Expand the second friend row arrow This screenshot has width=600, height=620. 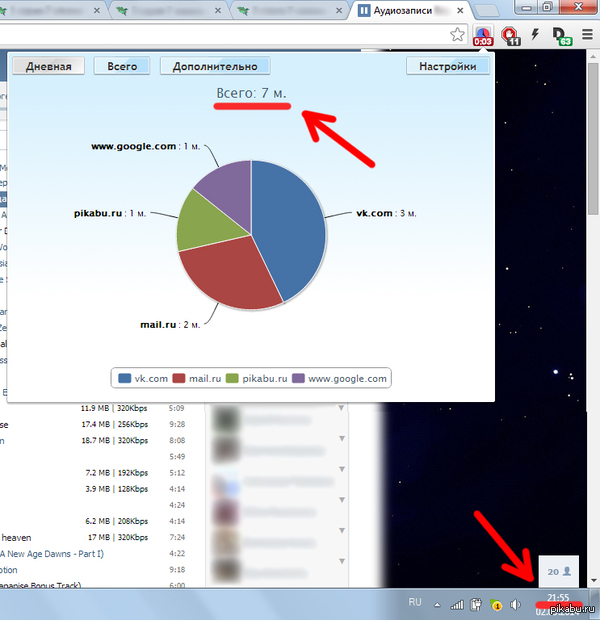click(341, 439)
